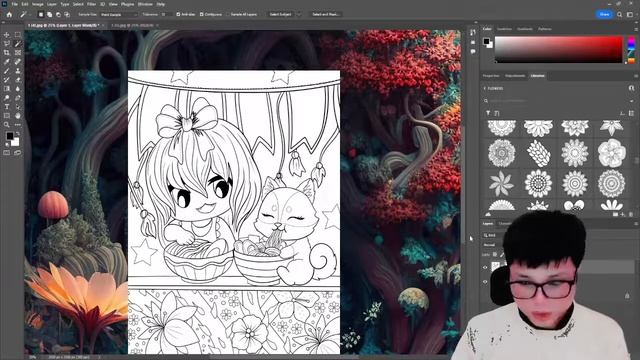Select the Spot Healing Brush tool
The height and width of the screenshot is (360, 640).
click(18, 62)
